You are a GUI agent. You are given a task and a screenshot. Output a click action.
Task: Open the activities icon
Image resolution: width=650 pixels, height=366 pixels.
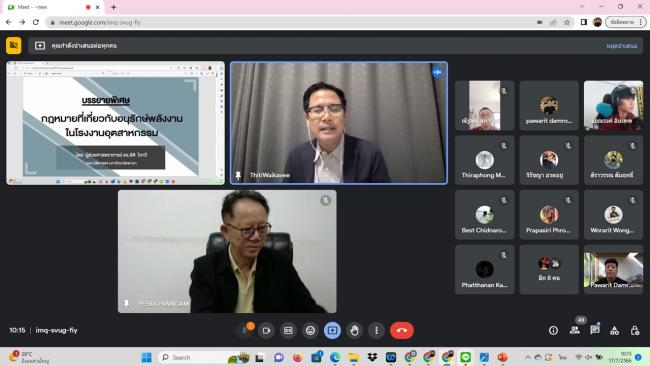615,330
